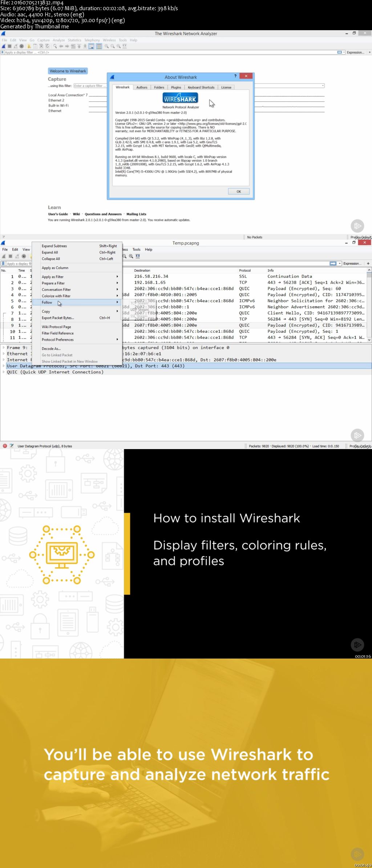
Task: Open Questions and Answers link
Action: click(x=103, y=214)
